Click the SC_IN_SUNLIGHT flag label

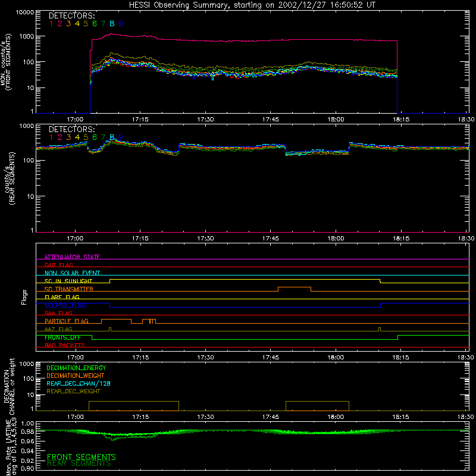(68, 281)
